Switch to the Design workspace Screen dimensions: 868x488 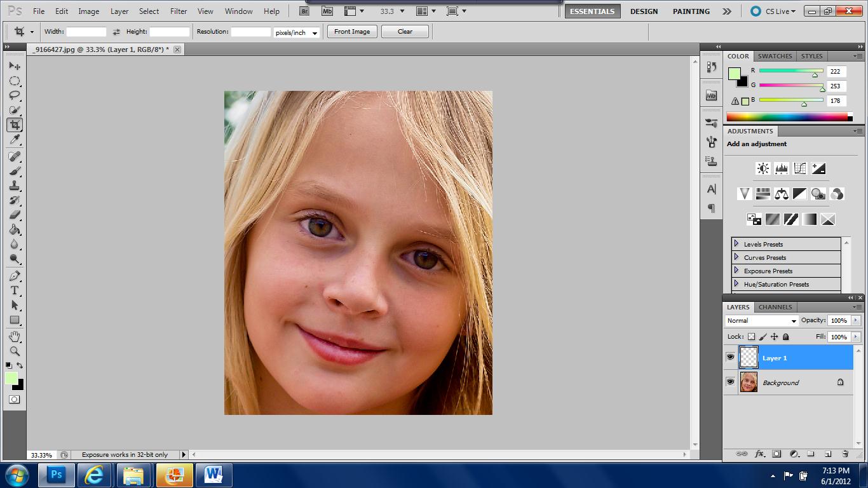point(644,11)
